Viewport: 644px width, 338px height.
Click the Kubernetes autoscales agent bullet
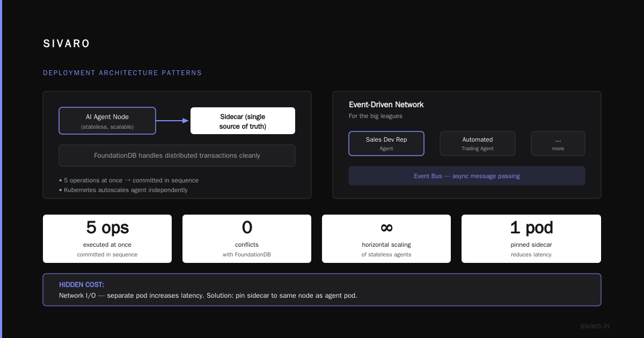[x=123, y=190]
